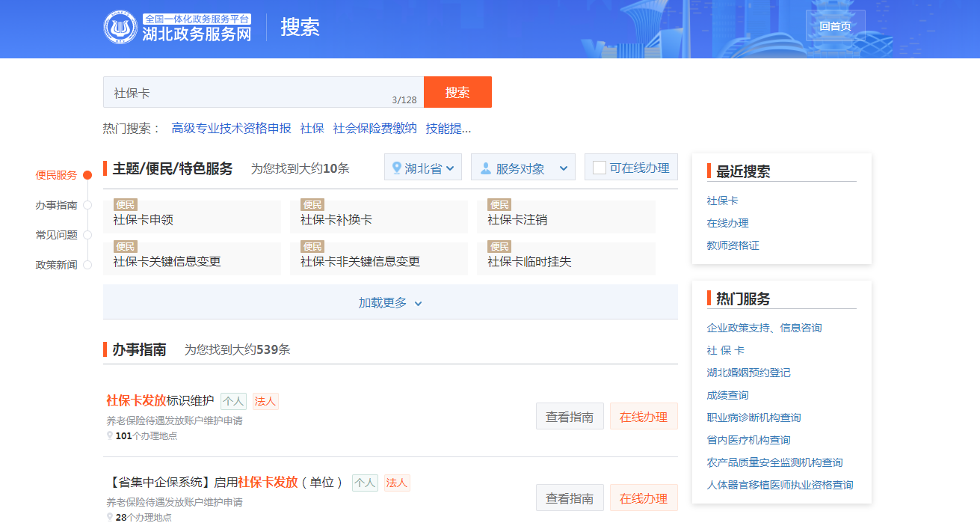Viewport: 980px width, 523px height.
Task: Click the 政策新闻 sidebar circle marker
Action: (87, 265)
